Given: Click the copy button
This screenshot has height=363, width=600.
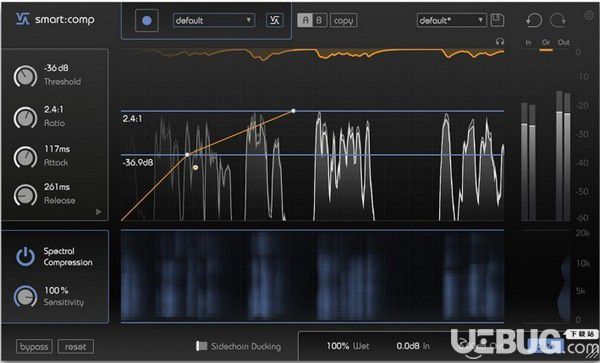Looking at the screenshot, I should click(x=343, y=21).
